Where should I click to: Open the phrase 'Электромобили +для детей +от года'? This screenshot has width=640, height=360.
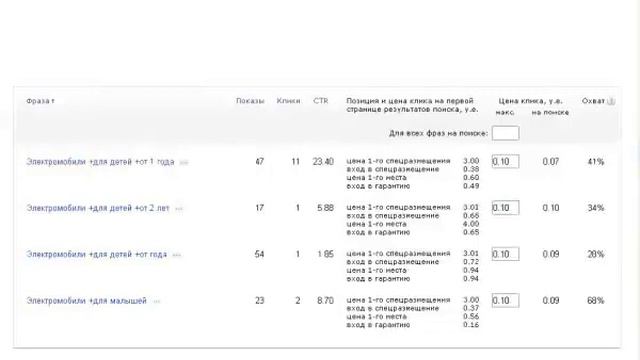click(97, 255)
